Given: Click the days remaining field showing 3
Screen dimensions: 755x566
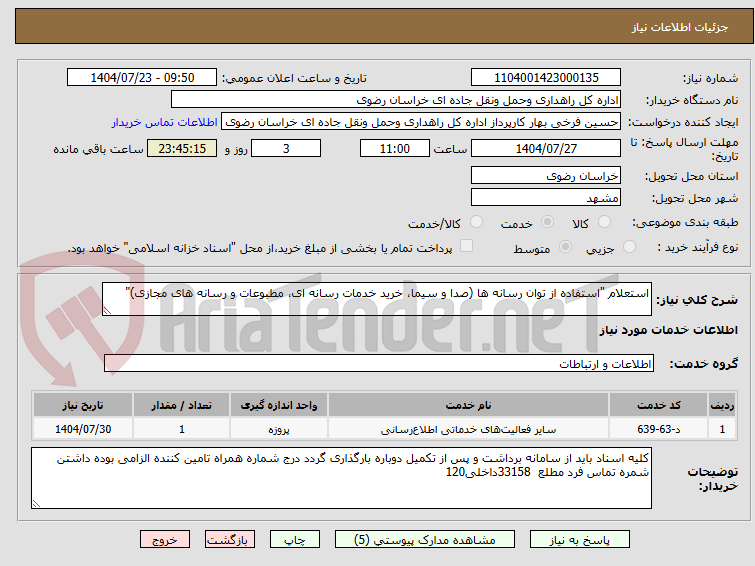Looking at the screenshot, I should (x=286, y=148).
